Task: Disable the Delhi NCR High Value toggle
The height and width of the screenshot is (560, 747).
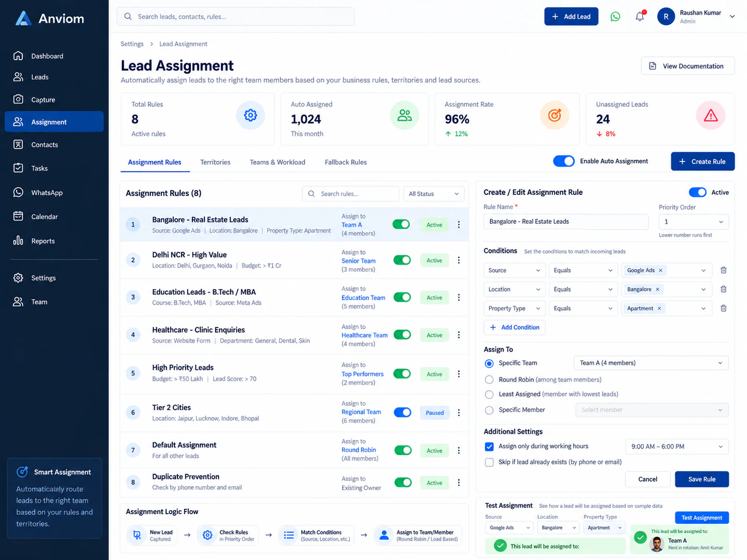Action: coord(402,260)
